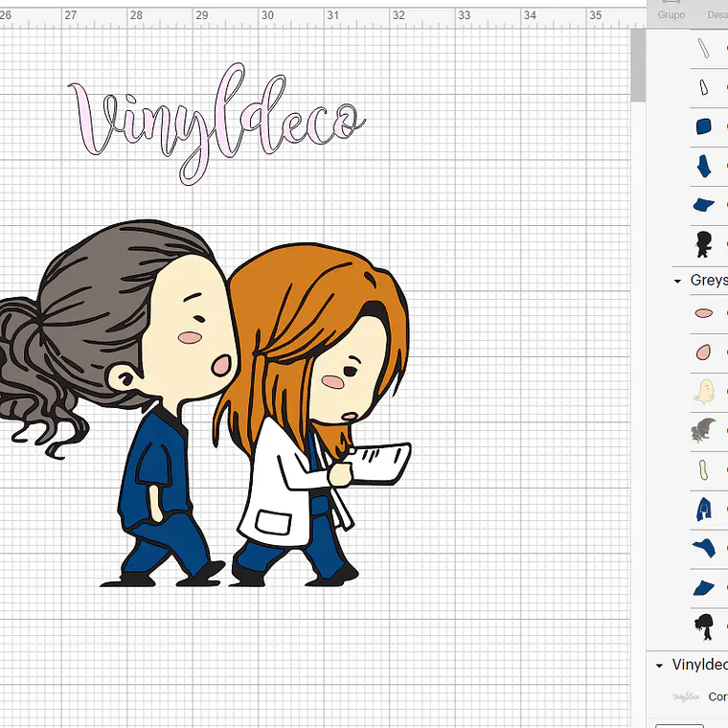
Task: Collapse the Greys layer group
Action: pyautogui.click(x=677, y=281)
